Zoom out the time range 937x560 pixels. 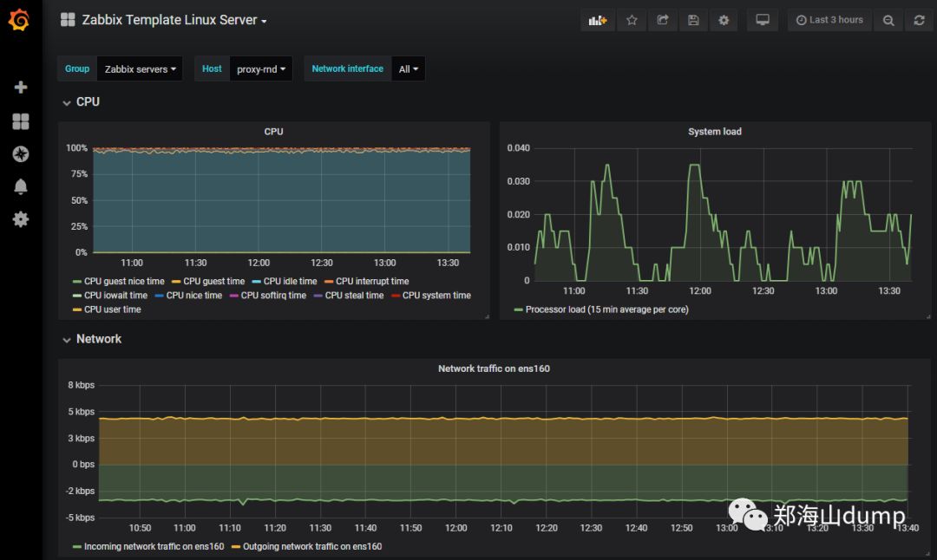(x=888, y=20)
